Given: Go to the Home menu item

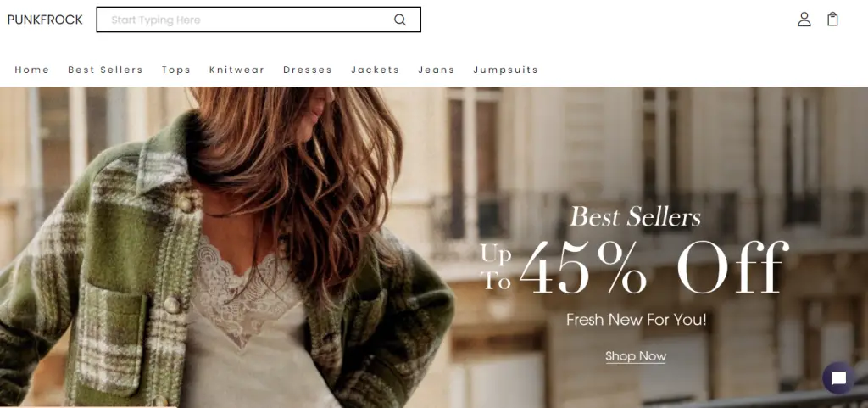Looking at the screenshot, I should click(32, 70).
